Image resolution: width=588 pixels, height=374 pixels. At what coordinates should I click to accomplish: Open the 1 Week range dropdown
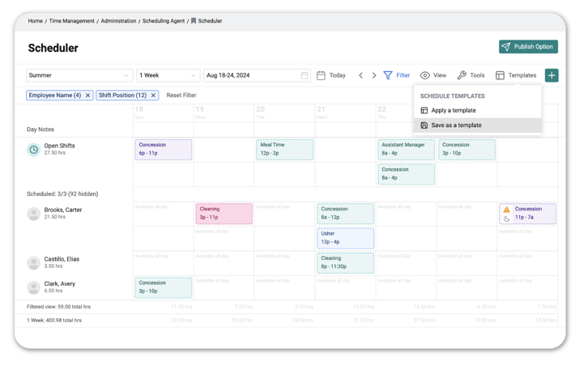168,75
